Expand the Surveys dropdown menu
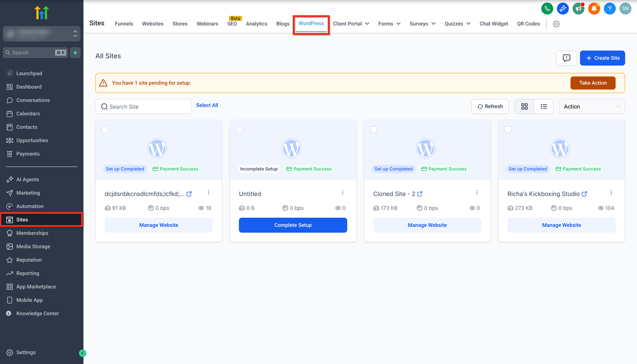The image size is (637, 364). 422,24
